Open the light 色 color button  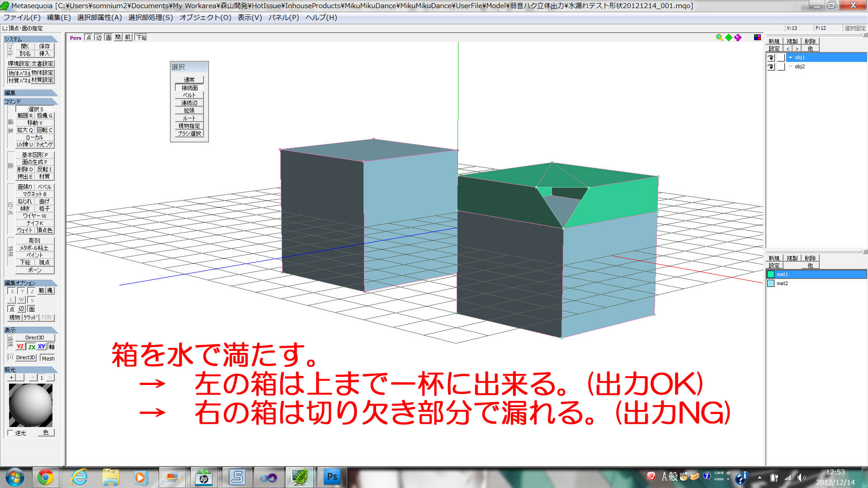(46, 432)
